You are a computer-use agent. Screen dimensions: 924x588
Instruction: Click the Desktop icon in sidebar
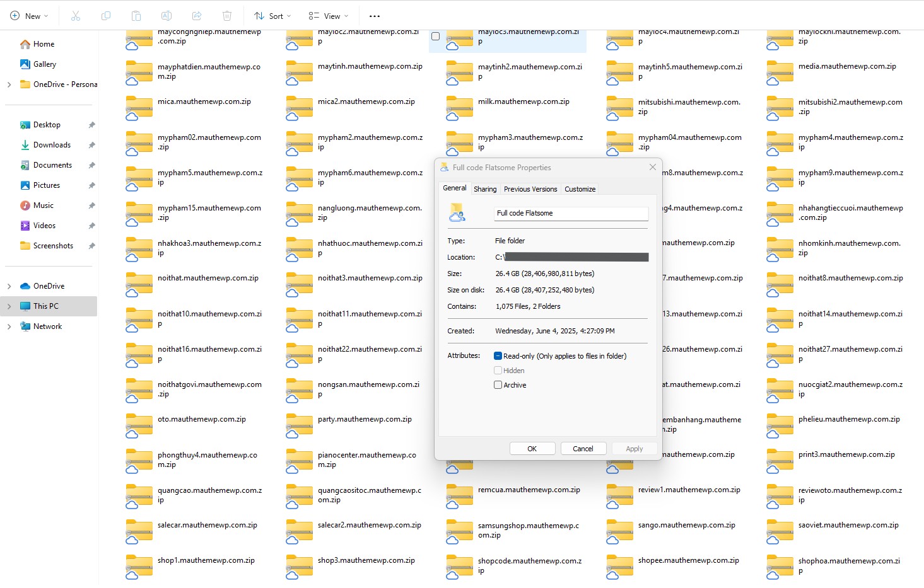click(25, 125)
